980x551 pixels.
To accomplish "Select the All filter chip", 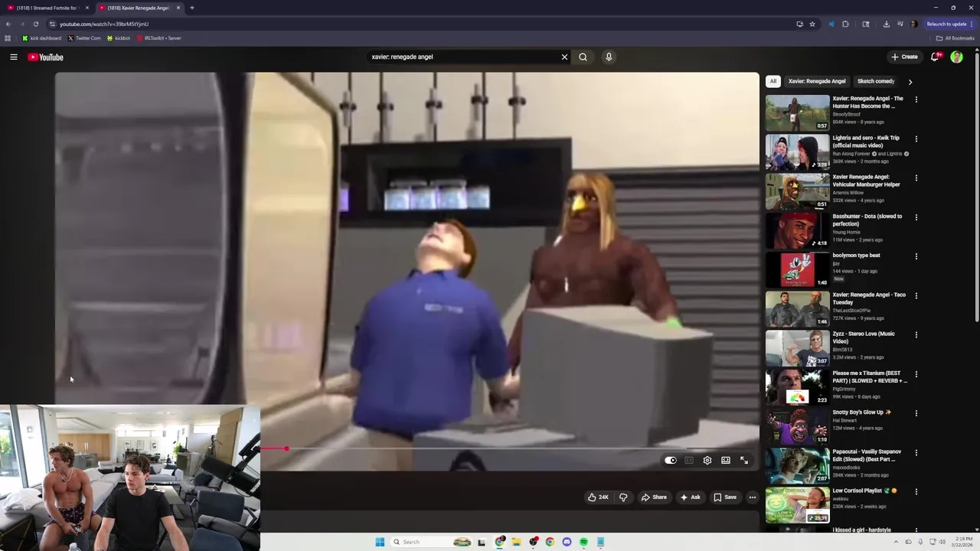I will pos(773,81).
